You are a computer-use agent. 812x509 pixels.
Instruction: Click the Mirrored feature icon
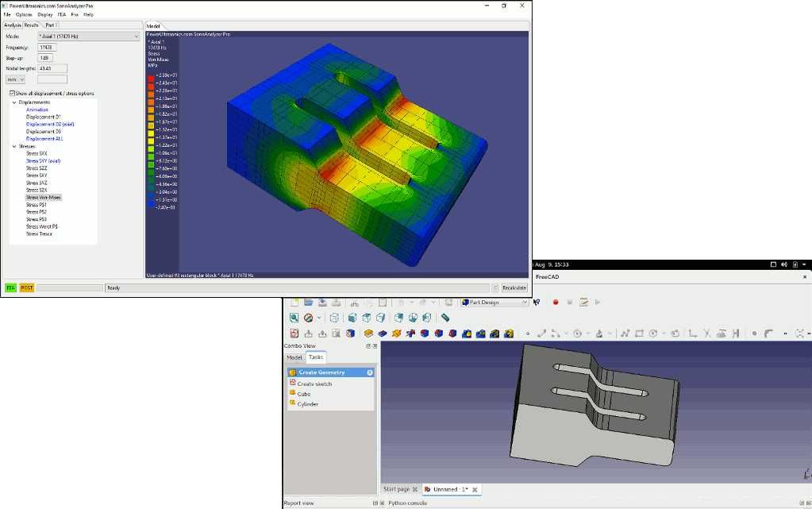click(x=467, y=334)
